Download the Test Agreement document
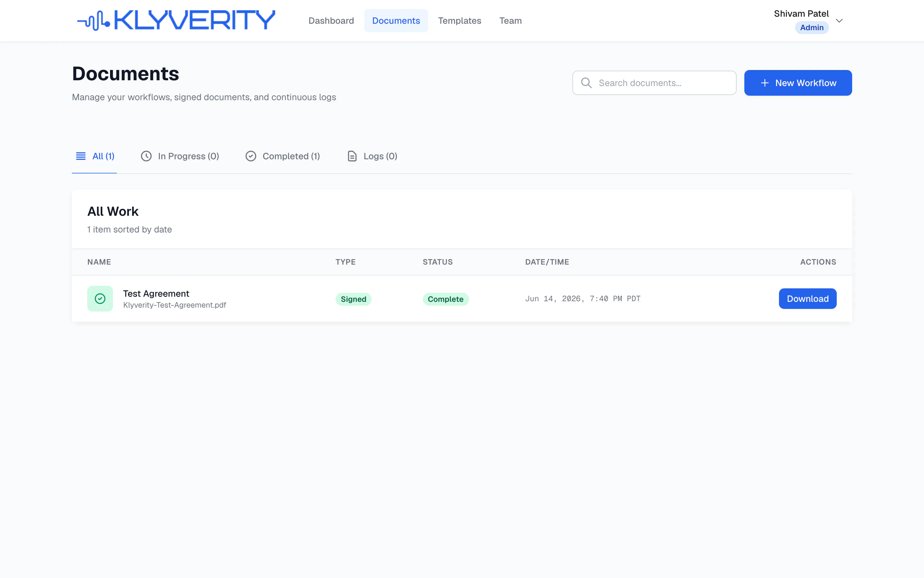The image size is (924, 578). point(808,299)
